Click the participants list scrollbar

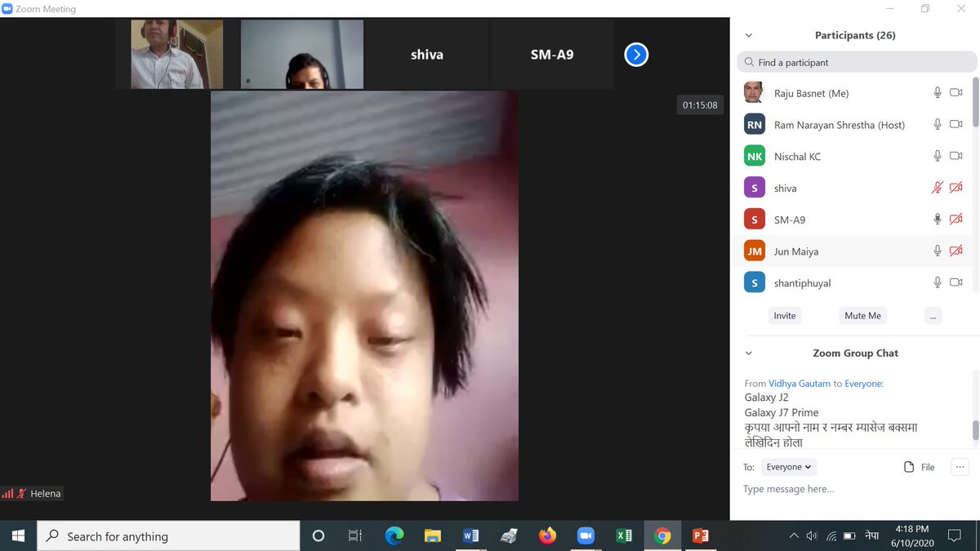pyautogui.click(x=975, y=102)
